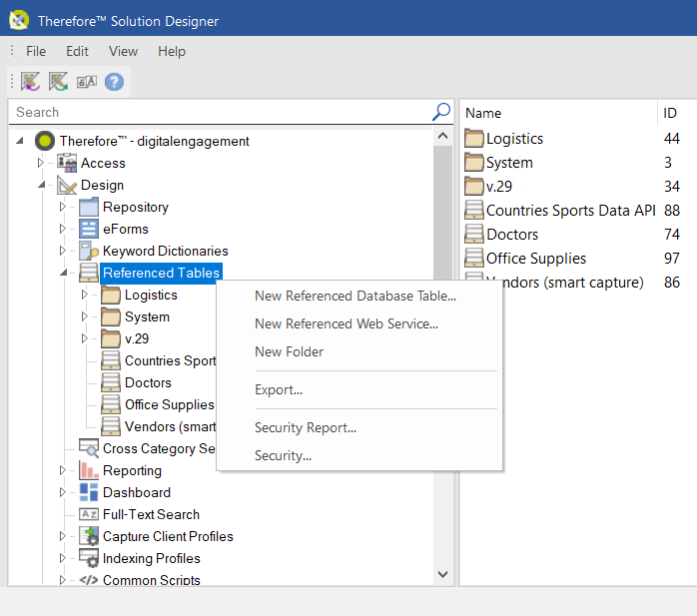Image resolution: width=697 pixels, height=616 pixels.
Task: Collapse the Therefore digitalengagement root node
Action: click(x=20, y=141)
